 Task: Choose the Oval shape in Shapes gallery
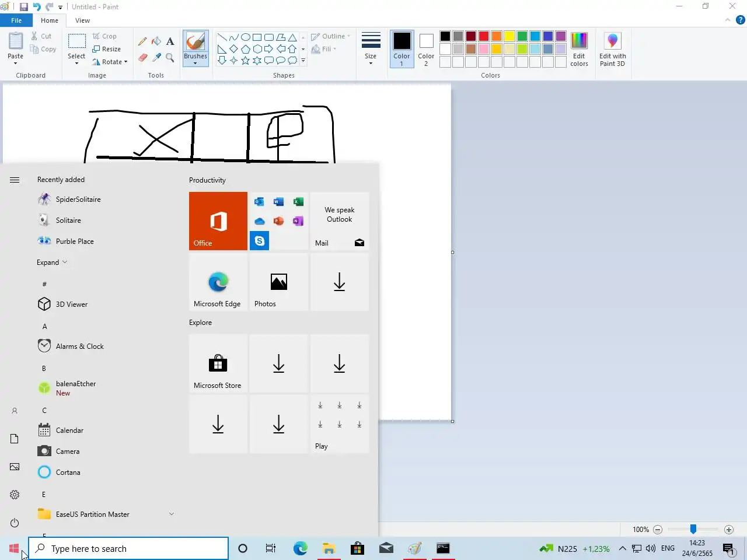[246, 37]
